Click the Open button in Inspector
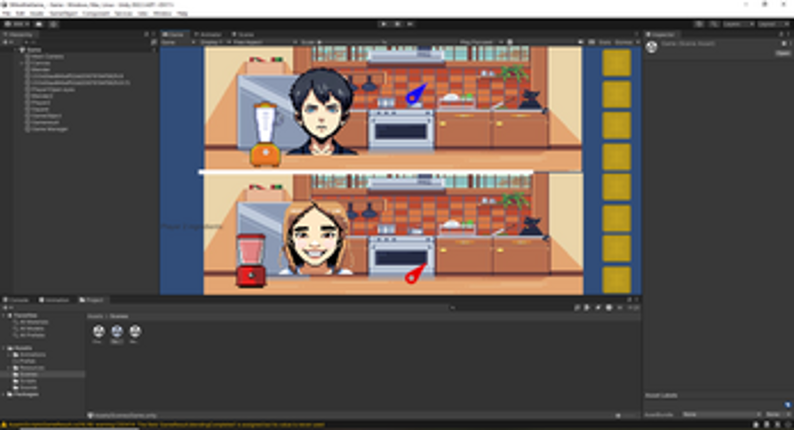 tap(782, 53)
